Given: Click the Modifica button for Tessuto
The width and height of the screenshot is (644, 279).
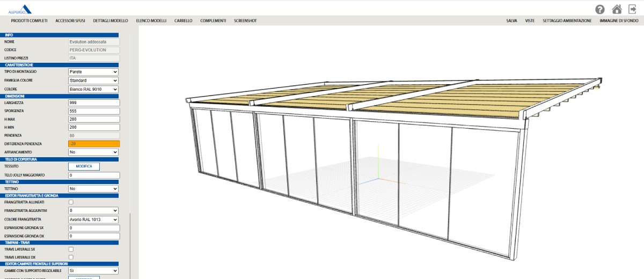Looking at the screenshot, I should (84, 166).
